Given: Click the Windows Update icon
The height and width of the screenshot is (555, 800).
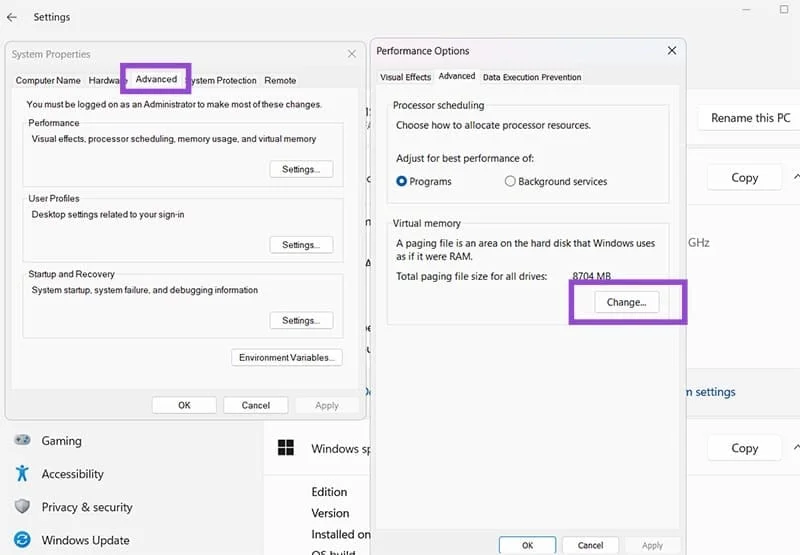Looking at the screenshot, I should pos(22,540).
